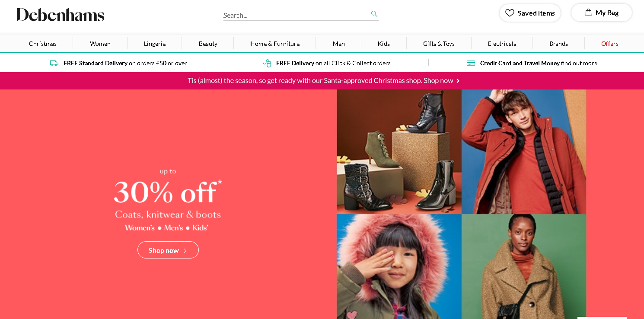Click the Click & Collect hand icon

point(267,63)
